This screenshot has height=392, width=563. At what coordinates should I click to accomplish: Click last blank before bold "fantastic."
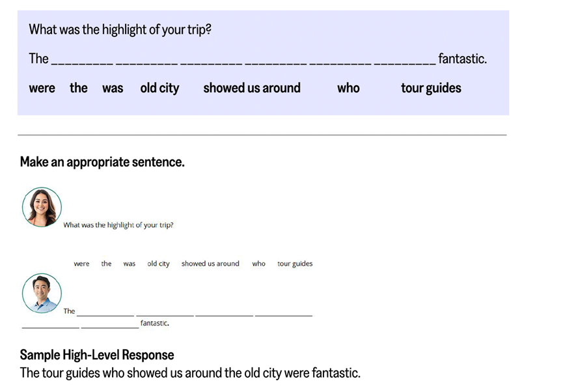(405, 62)
